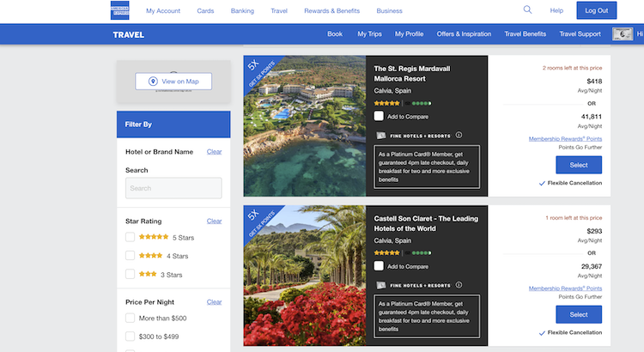Viewport: 644px width, 352px height.
Task: Click the TRAVEL heading in blue bar
Action: 129,35
